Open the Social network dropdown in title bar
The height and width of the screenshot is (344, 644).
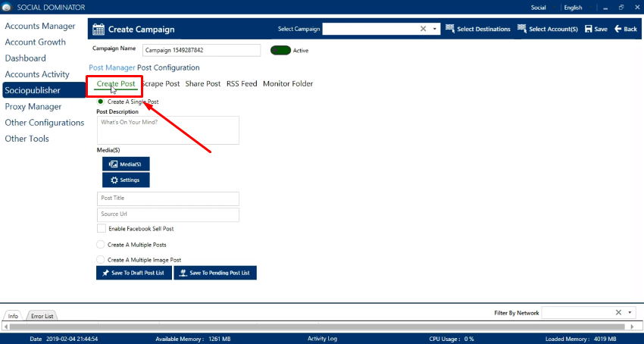[x=544, y=8]
